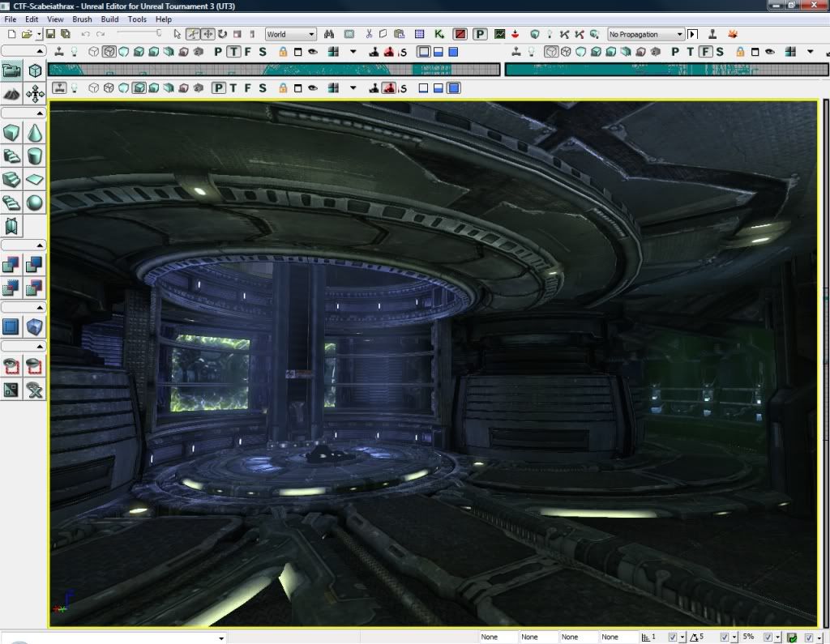Open main viewport options dropdown arrow
The width and height of the screenshot is (830, 644).
[x=353, y=87]
